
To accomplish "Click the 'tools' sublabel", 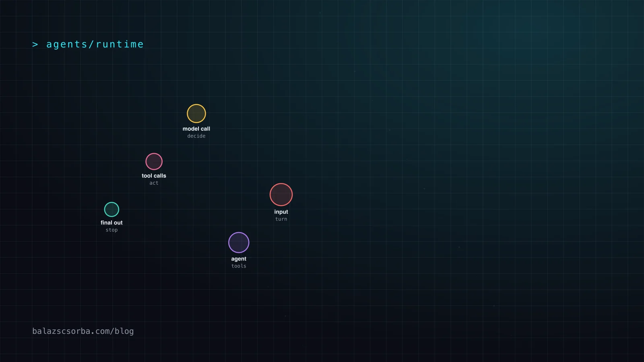I will [239, 266].
